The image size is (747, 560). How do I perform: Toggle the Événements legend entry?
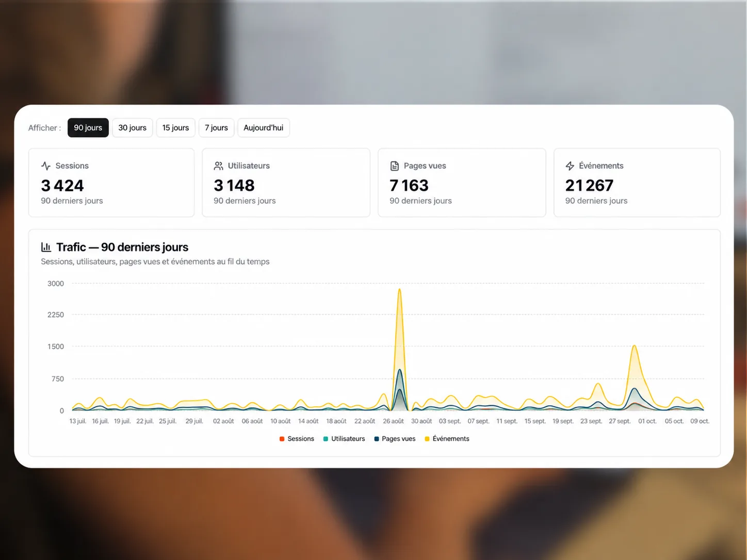click(x=447, y=439)
